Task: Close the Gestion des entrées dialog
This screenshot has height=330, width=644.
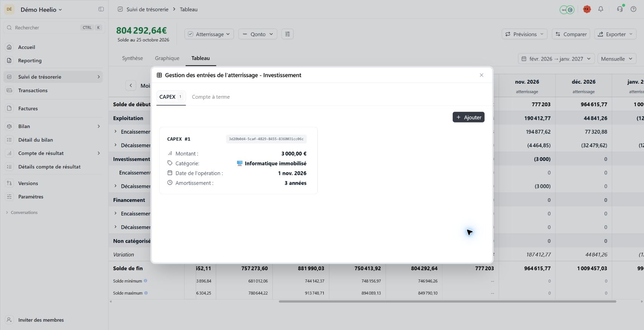Action: [x=481, y=75]
